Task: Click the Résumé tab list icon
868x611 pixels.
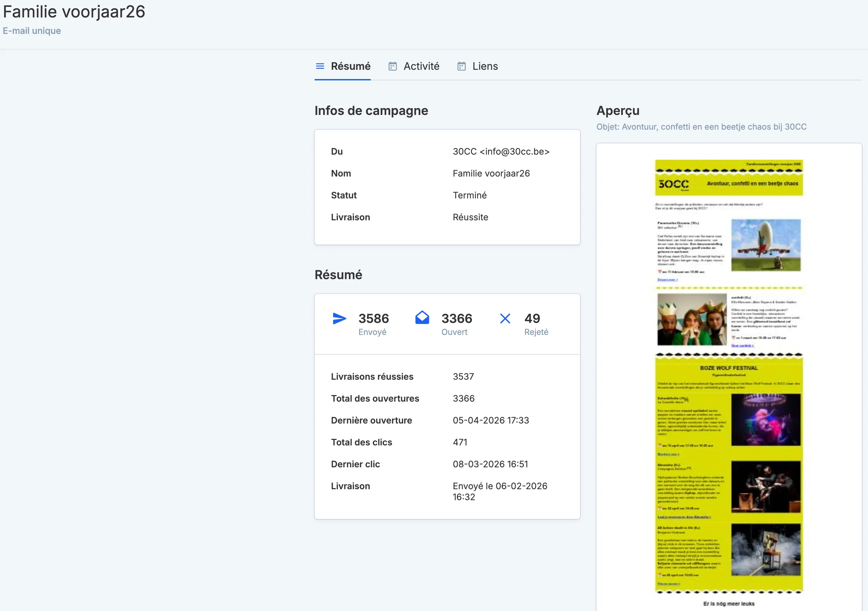Action: (320, 66)
